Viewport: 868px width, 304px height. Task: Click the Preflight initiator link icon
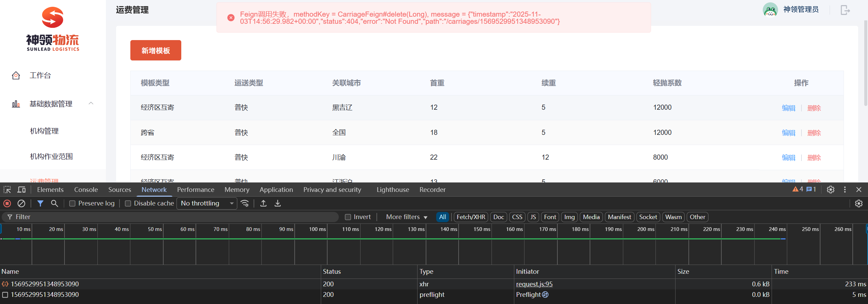tap(545, 294)
